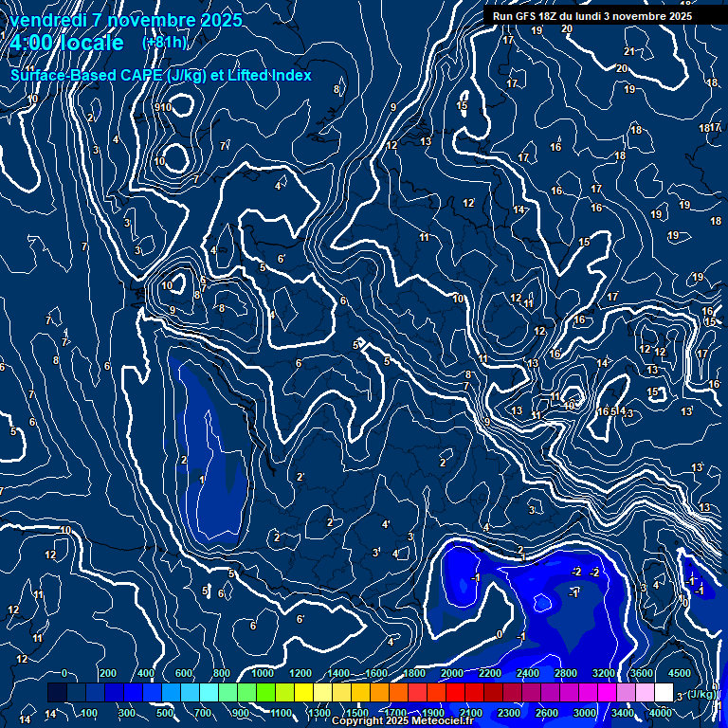Screen dimensions: 728x728
Task: Click the bright green swatch between 1000 and 1100
Action: [266, 692]
